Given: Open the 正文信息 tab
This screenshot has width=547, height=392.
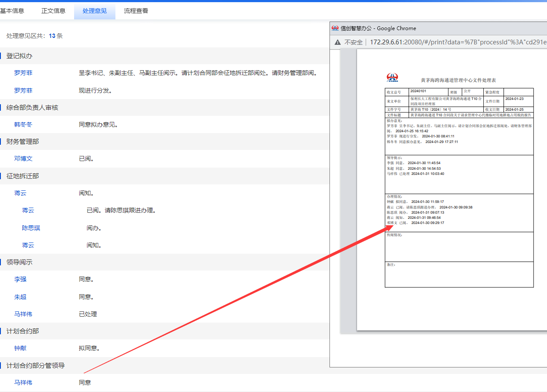Looking at the screenshot, I should coord(53,11).
